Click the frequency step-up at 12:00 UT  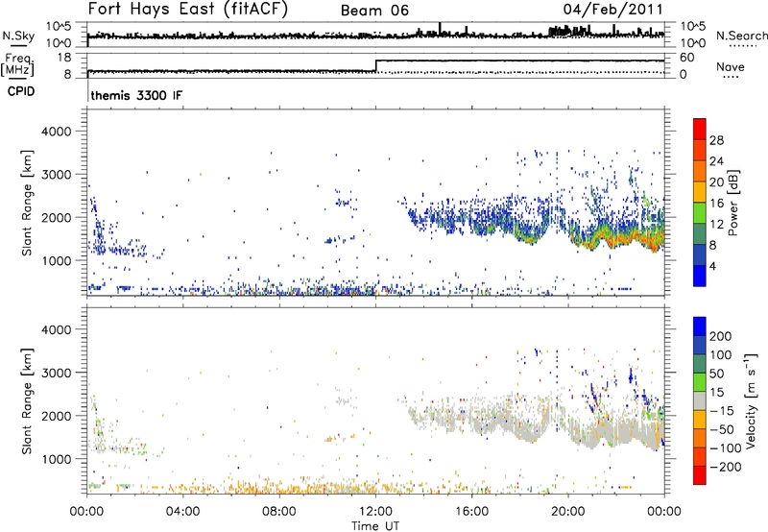click(x=375, y=66)
